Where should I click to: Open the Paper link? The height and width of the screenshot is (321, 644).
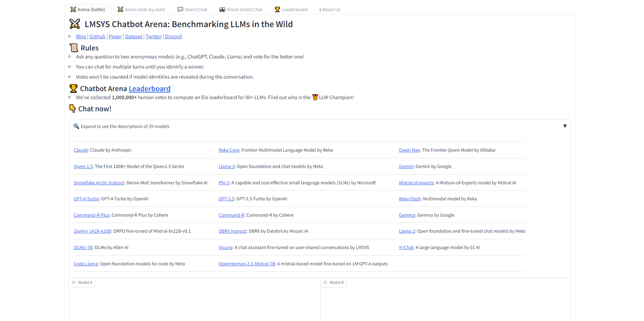click(x=115, y=37)
